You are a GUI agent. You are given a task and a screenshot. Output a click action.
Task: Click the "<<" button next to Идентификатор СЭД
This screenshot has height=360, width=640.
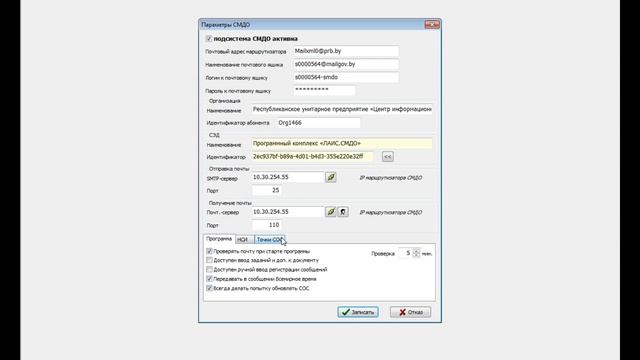tap(388, 157)
